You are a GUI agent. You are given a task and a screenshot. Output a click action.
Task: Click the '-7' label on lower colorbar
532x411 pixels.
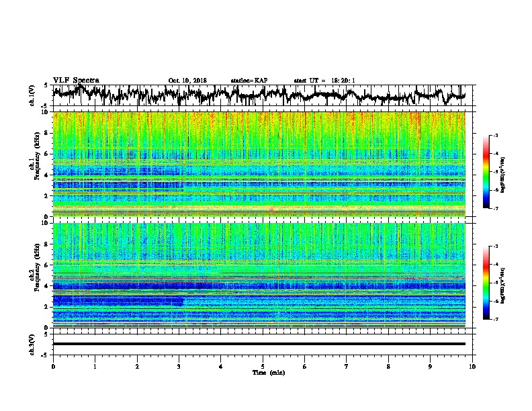[x=495, y=319]
